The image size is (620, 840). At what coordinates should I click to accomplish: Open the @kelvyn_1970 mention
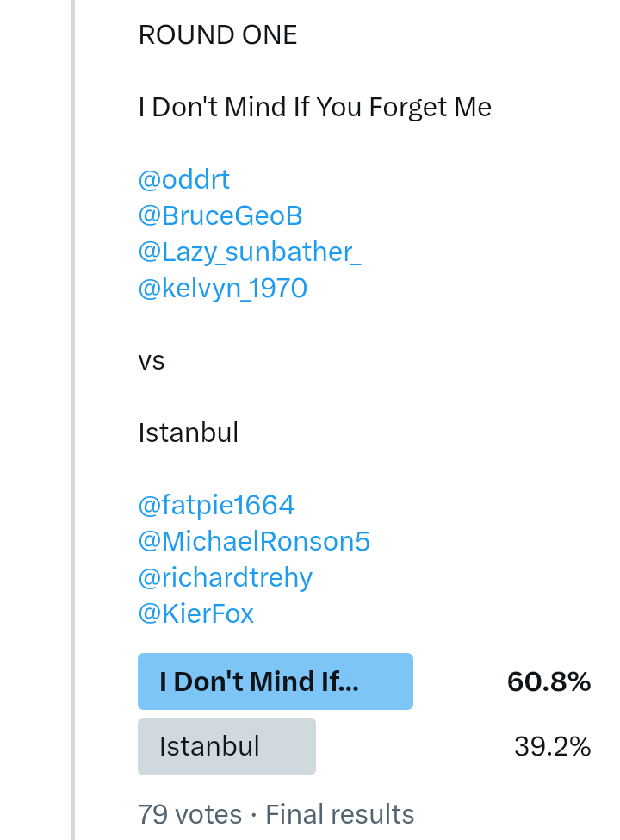pos(222,288)
